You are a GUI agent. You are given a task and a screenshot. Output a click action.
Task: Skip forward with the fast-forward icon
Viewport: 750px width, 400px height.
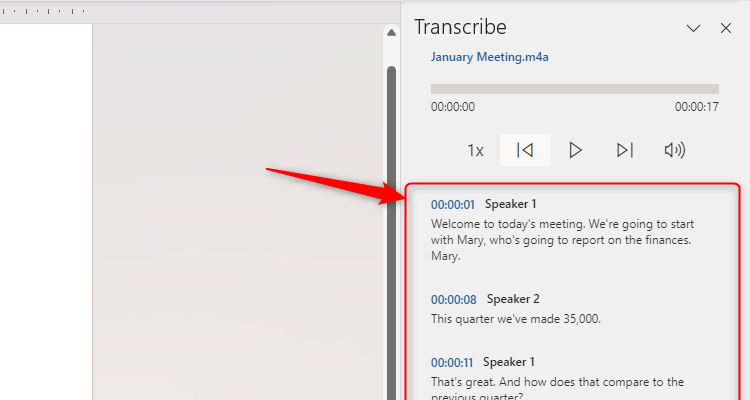(x=625, y=150)
